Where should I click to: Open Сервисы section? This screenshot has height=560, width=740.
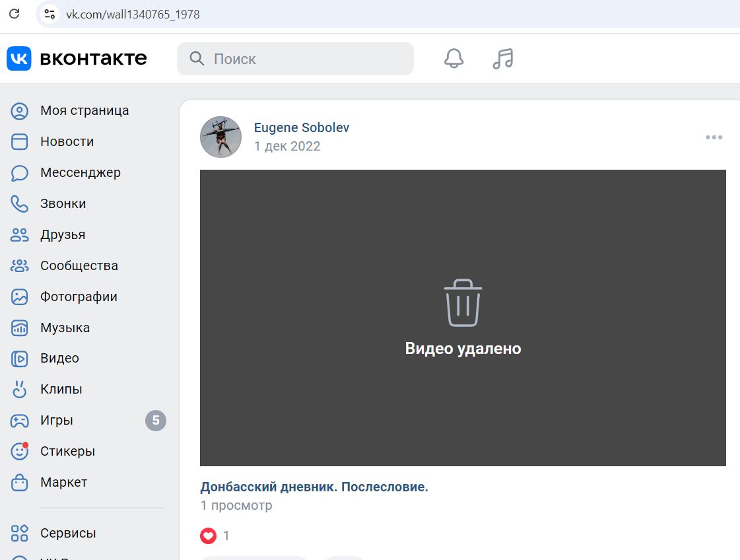tap(68, 533)
